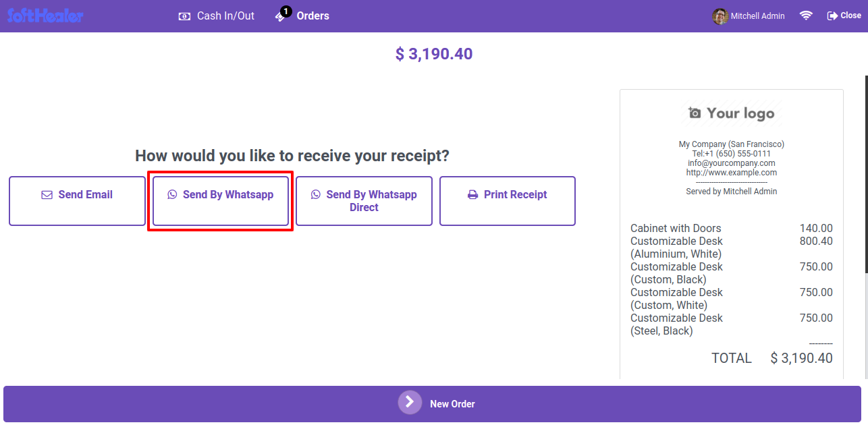The image size is (868, 429).
Task: Click the New Order chevron circle icon
Action: tap(410, 402)
